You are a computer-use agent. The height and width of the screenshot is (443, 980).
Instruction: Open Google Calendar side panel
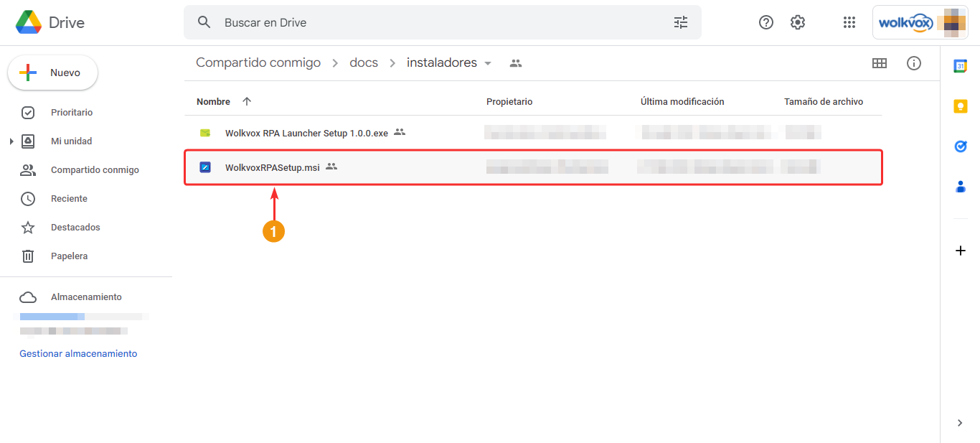961,66
